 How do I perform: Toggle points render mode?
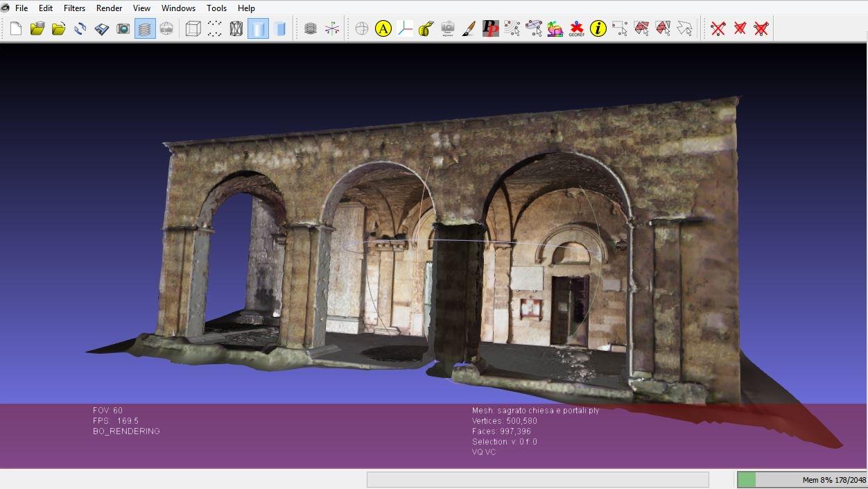click(215, 28)
